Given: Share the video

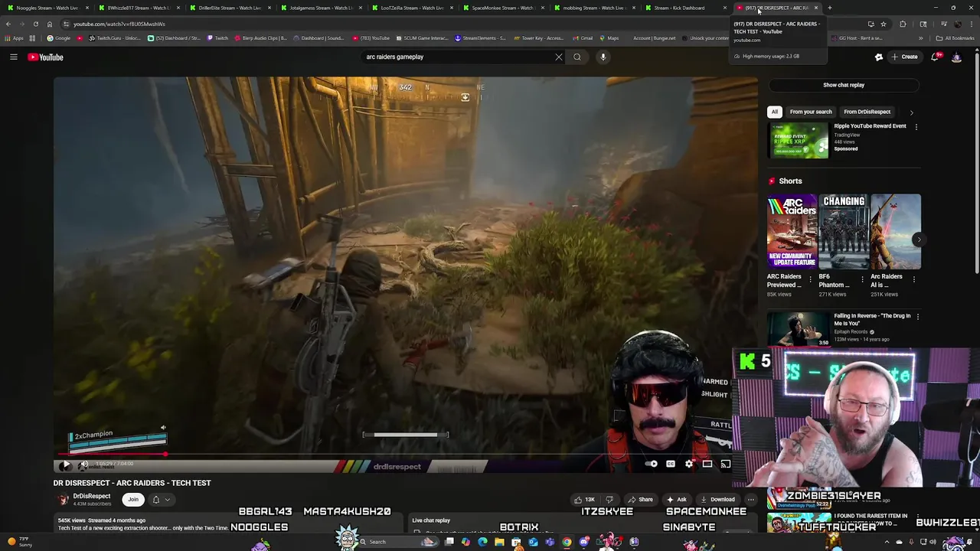Looking at the screenshot, I should (x=641, y=500).
